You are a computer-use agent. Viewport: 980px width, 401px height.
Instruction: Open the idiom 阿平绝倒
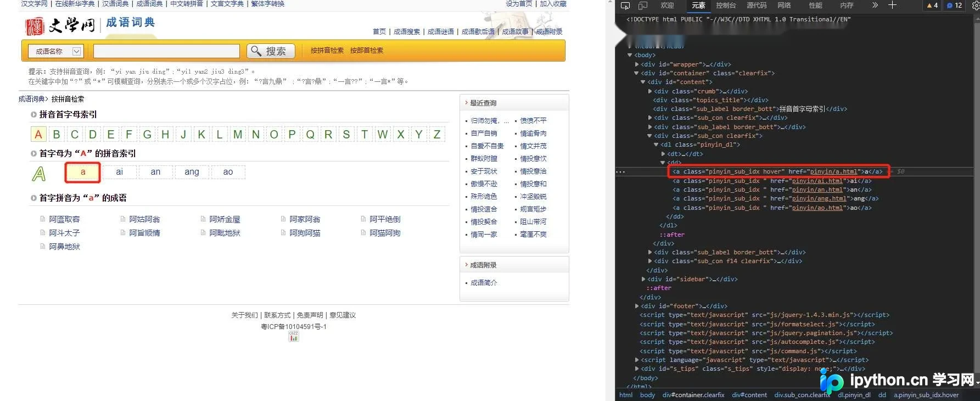pos(385,219)
